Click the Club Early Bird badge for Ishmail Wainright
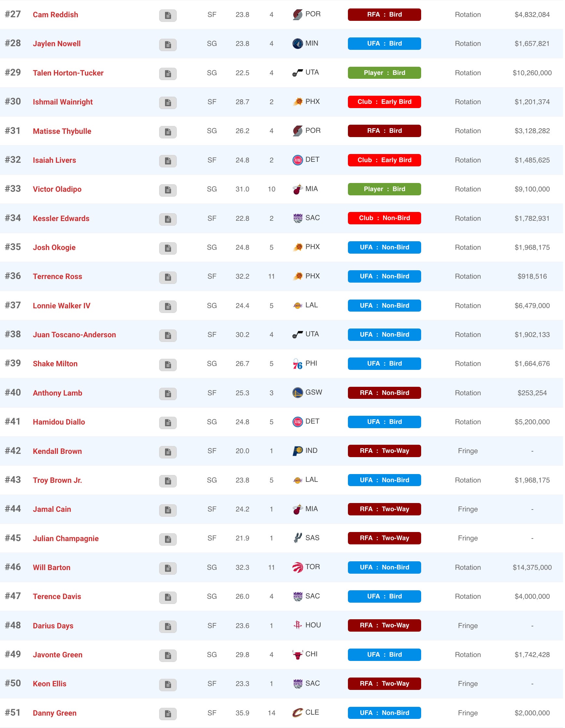 [x=384, y=102]
